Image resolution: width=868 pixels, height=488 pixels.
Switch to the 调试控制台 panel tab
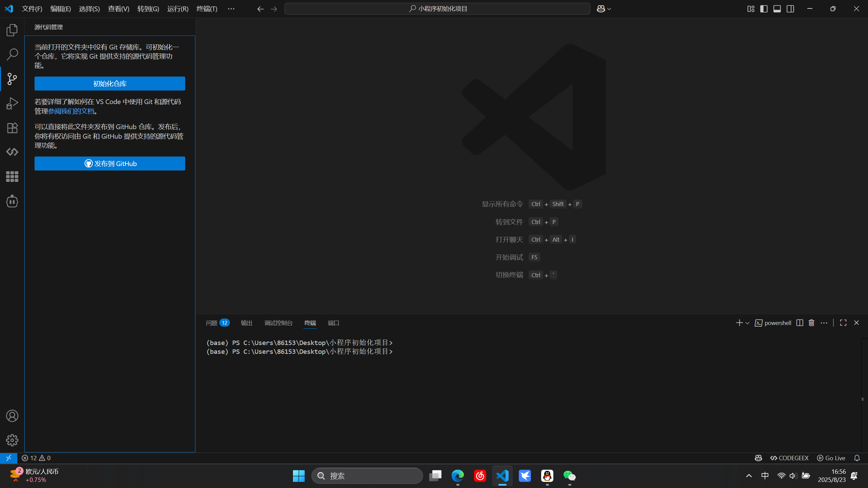[278, 323]
